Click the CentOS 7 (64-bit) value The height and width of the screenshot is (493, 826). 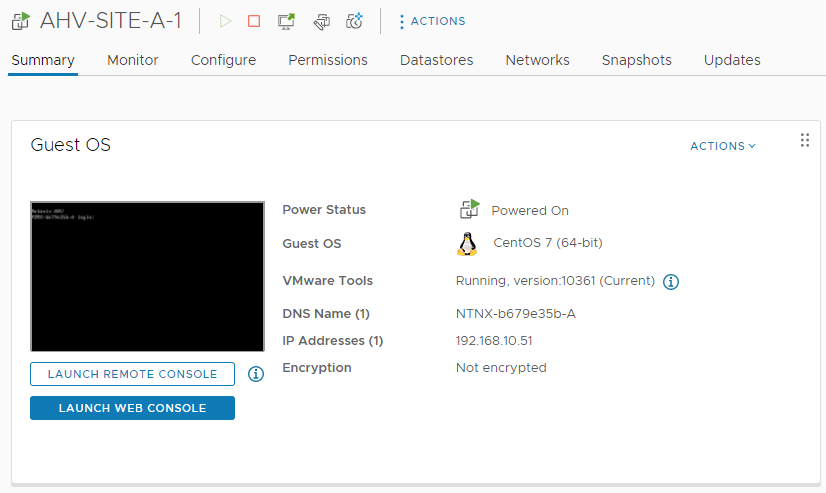[x=548, y=243]
